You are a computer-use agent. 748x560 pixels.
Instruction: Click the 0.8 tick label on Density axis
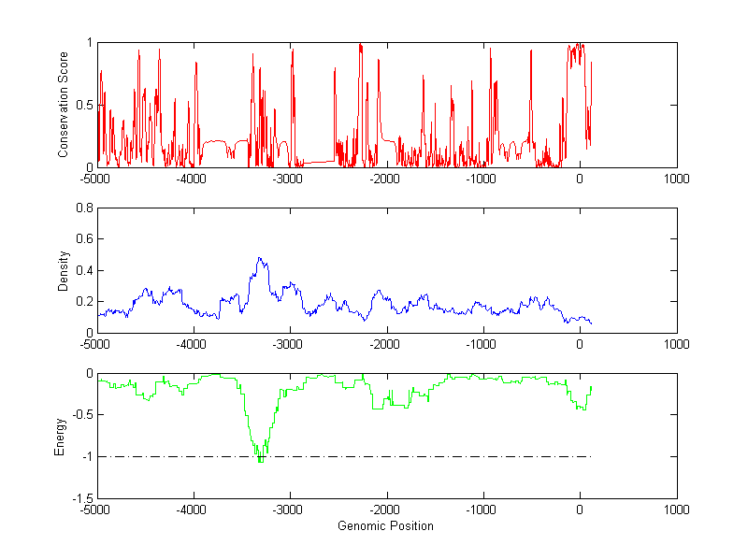click(83, 208)
